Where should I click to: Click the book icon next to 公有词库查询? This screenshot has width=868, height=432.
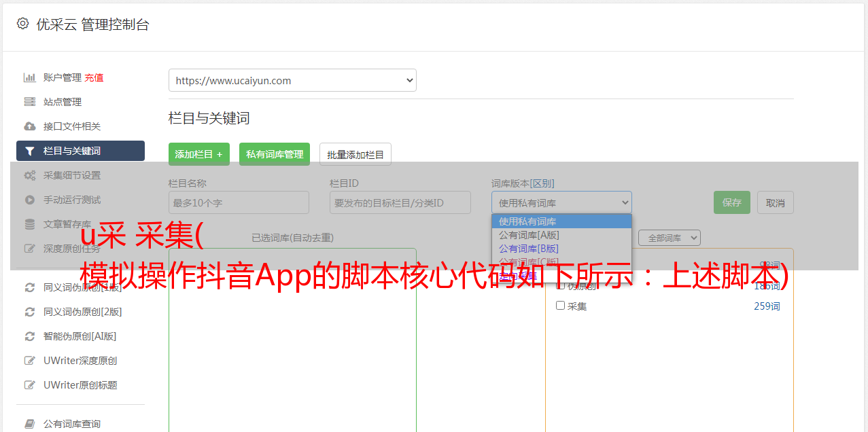coord(29,424)
